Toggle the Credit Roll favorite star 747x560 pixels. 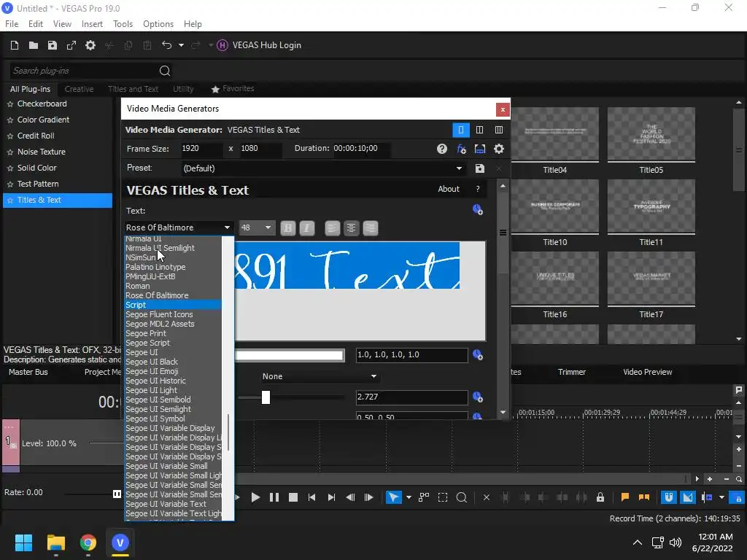pyautogui.click(x=10, y=136)
